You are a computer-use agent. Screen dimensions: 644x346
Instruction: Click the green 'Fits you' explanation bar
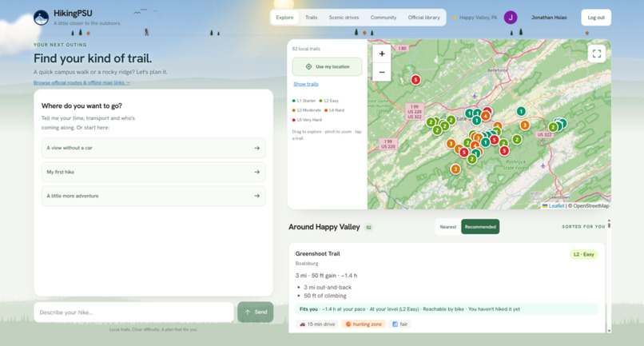(x=447, y=309)
